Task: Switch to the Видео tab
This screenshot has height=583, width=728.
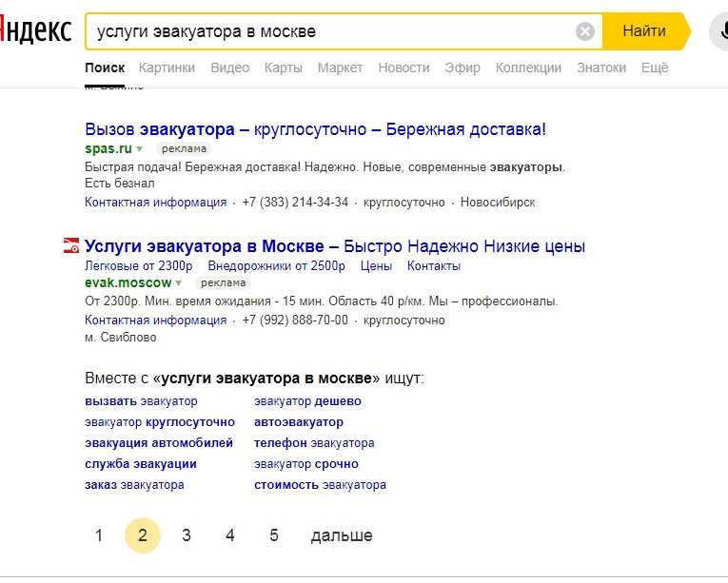Action: click(230, 68)
